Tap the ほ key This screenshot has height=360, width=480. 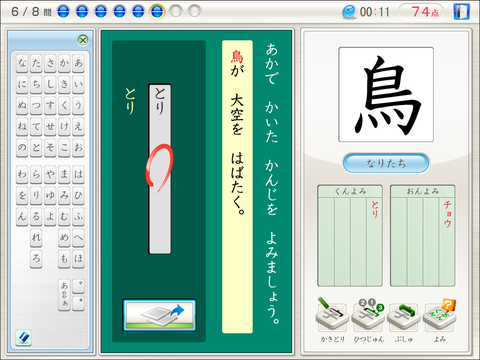(x=78, y=259)
